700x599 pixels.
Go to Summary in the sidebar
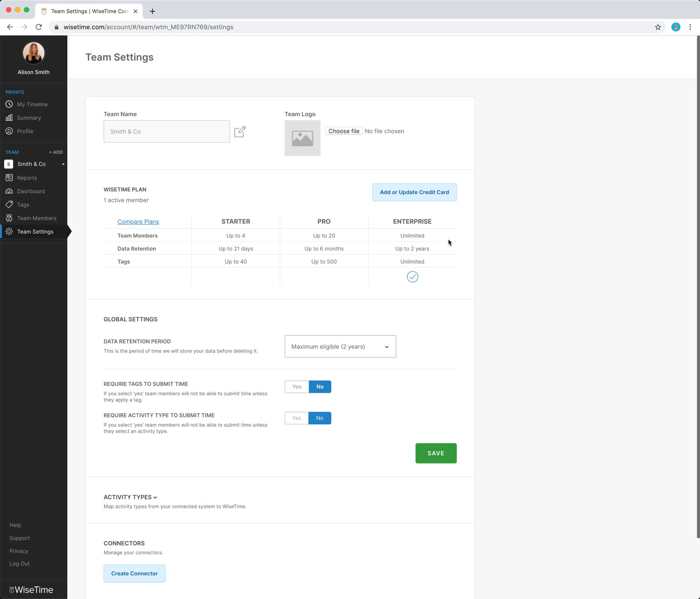pos(29,118)
